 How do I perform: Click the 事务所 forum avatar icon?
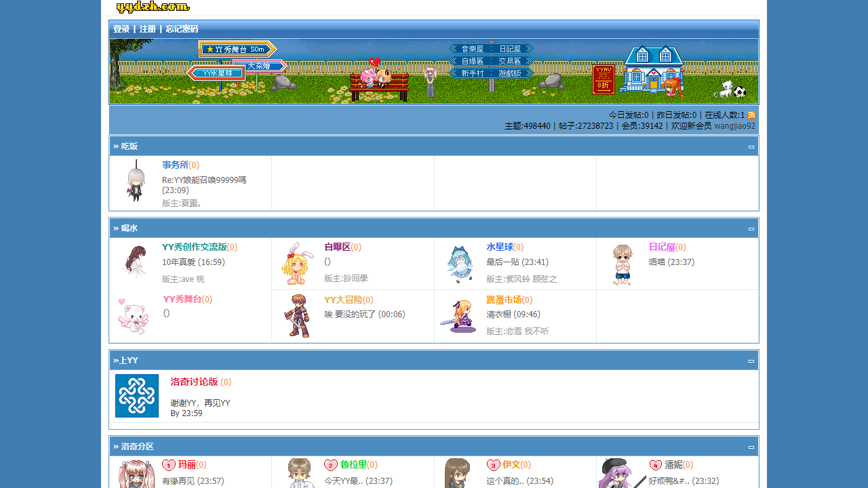click(x=136, y=181)
